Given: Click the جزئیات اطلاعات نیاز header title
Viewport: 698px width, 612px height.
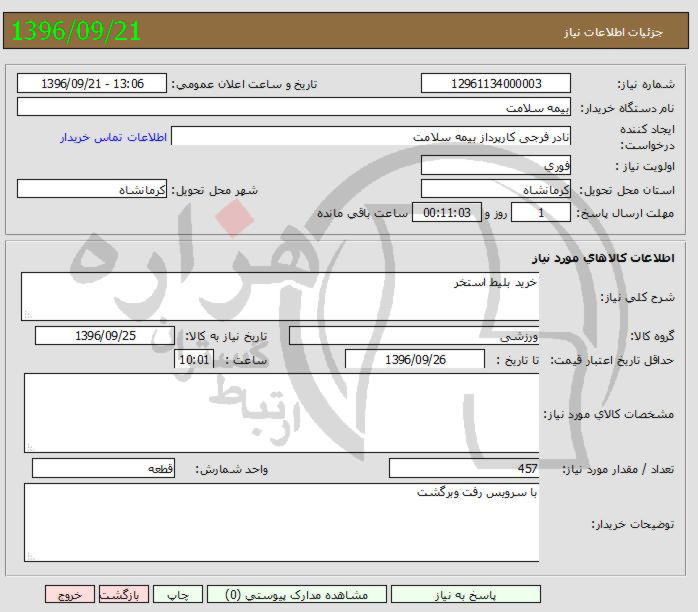Looking at the screenshot, I should [x=613, y=32].
